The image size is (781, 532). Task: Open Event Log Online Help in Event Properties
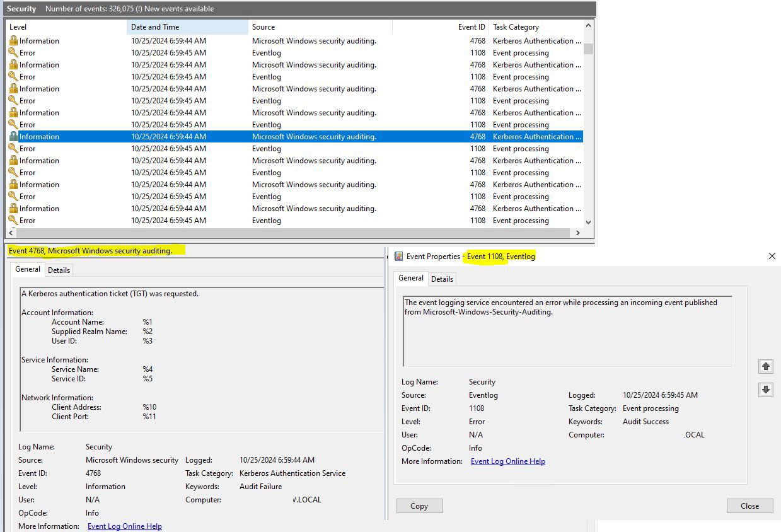(x=508, y=461)
